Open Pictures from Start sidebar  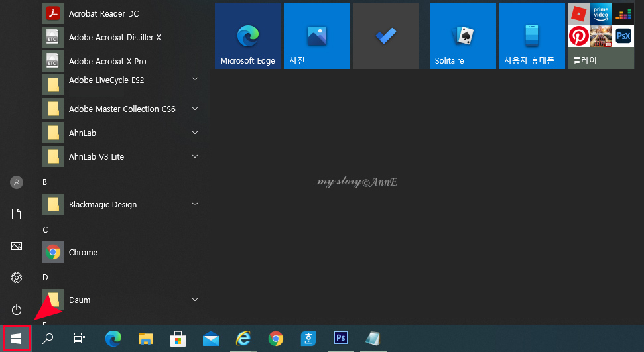pyautogui.click(x=17, y=246)
